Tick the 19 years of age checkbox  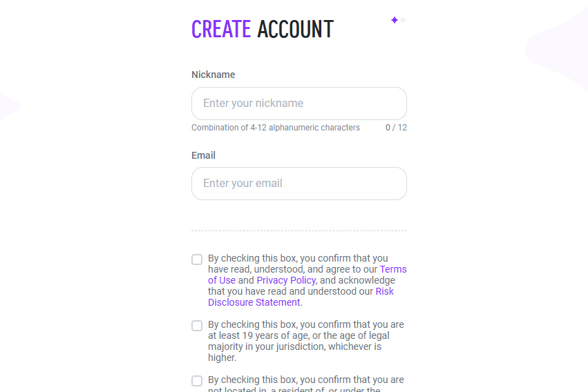197,326
